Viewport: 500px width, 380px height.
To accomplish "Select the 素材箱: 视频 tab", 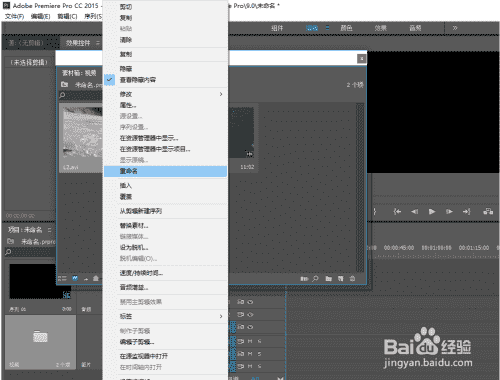I will pos(79,73).
